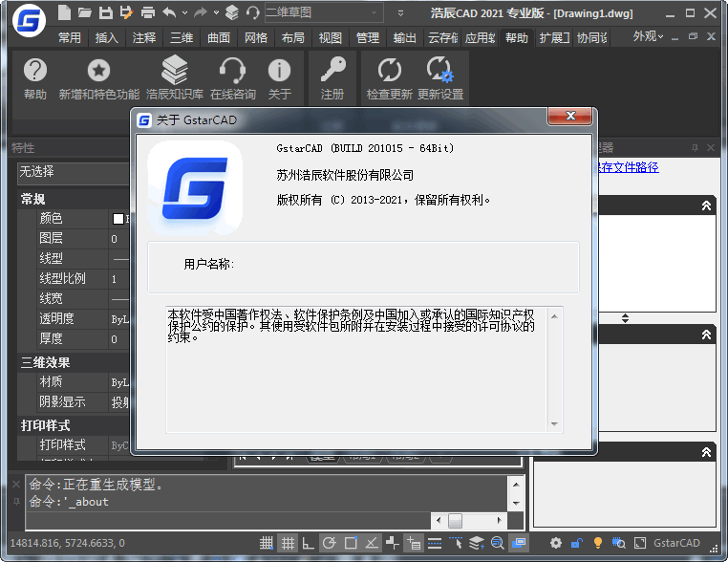Image resolution: width=728 pixels, height=562 pixels.
Task: Click the Save As icon with pencil
Action: tap(126, 12)
